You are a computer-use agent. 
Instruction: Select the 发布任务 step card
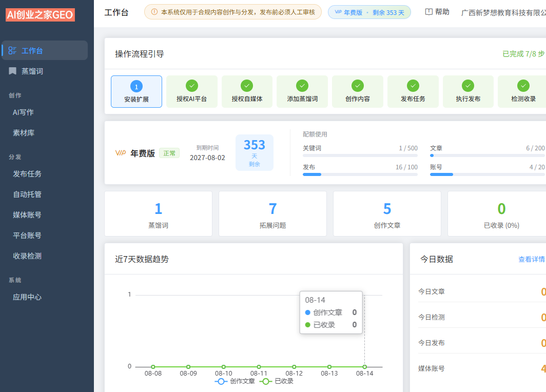[413, 91]
